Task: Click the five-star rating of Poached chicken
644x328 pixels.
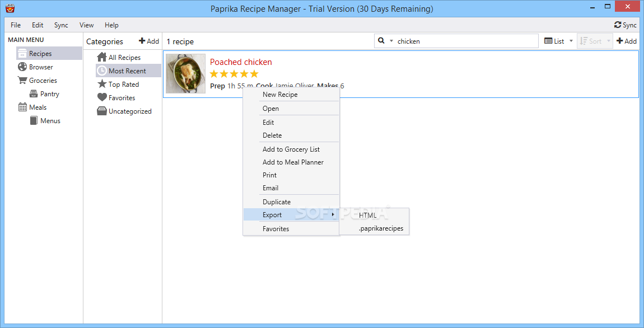Action: pyautogui.click(x=234, y=74)
